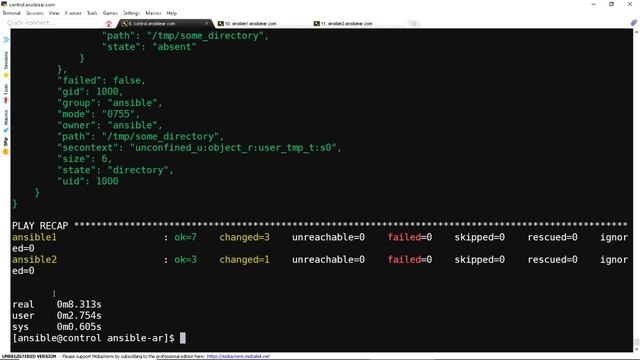640x360 pixels.
Task: Click 'ok=3' in the ansible2 recap
Action: pyautogui.click(x=186, y=260)
